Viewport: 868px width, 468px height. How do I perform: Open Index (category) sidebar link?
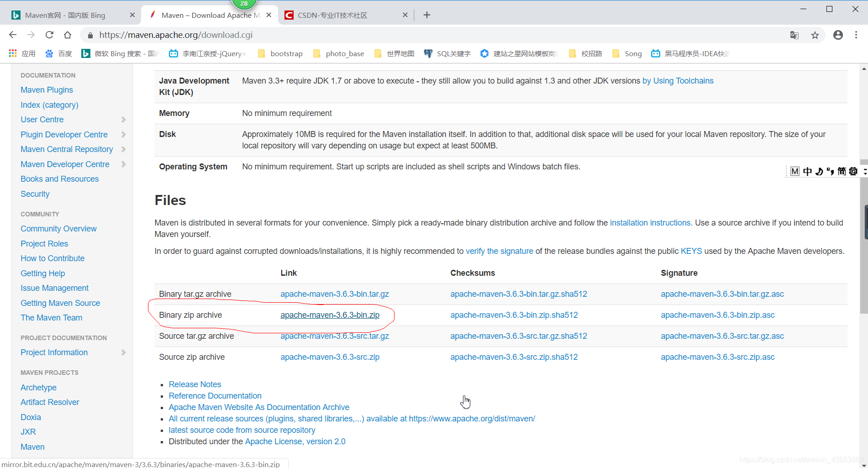(49, 105)
